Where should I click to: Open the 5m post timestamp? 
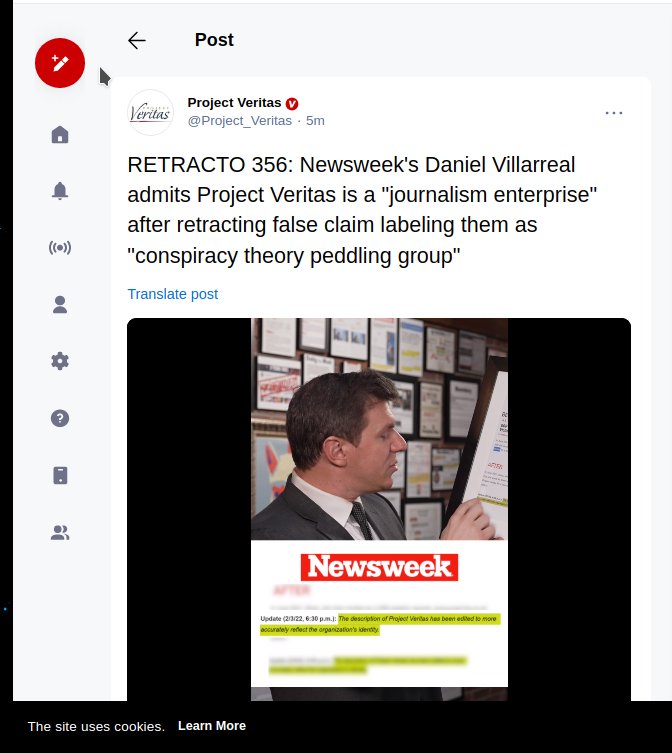click(x=315, y=121)
